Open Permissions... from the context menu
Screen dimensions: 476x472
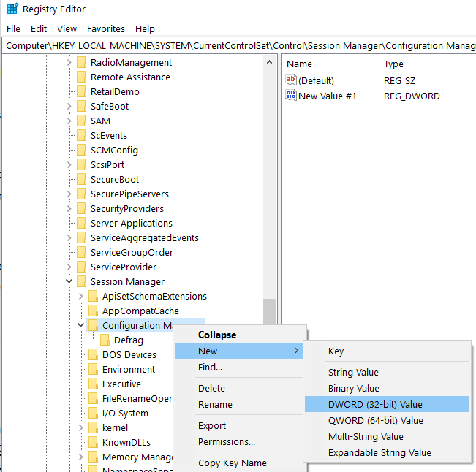pos(238,441)
